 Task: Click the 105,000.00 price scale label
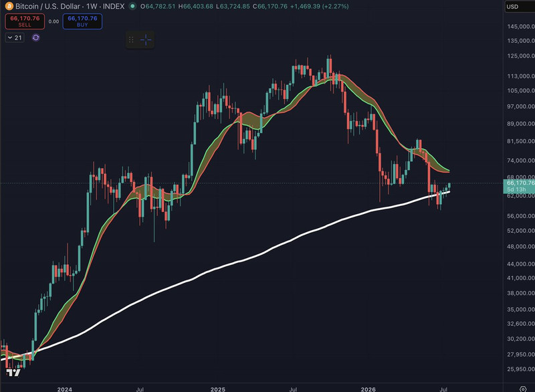[x=521, y=91]
